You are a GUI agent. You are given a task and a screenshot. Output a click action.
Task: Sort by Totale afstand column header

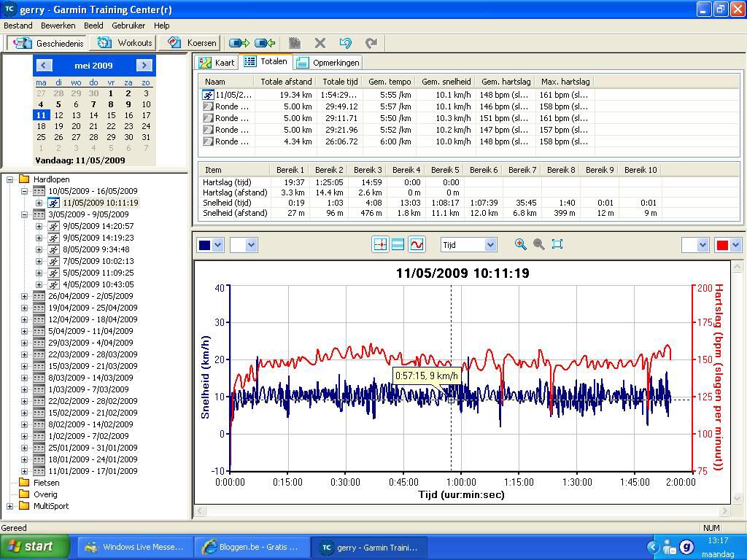pyautogui.click(x=285, y=82)
